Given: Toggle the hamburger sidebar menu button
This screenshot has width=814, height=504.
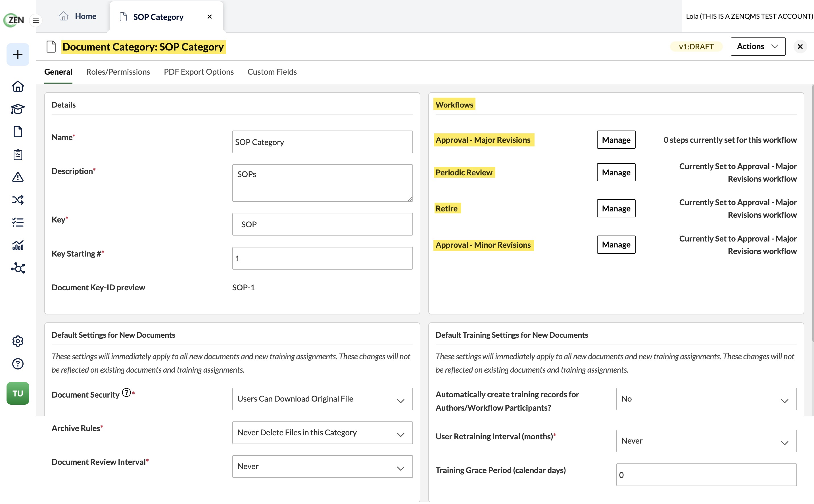Looking at the screenshot, I should coord(36,20).
